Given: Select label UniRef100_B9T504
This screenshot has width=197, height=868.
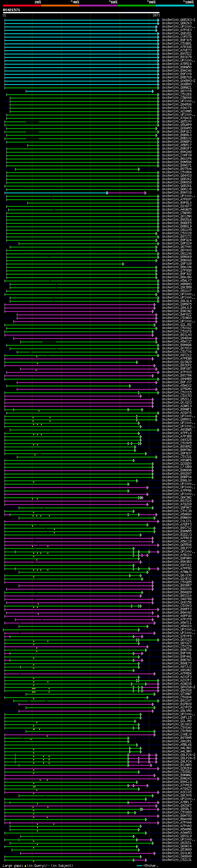Looking at the screenshot, I should (177, 169).
